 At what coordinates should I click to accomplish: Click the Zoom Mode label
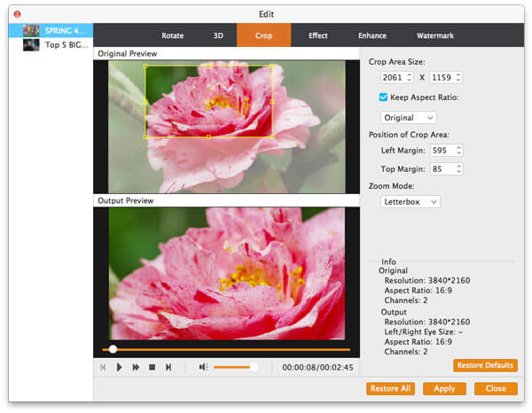click(x=392, y=186)
